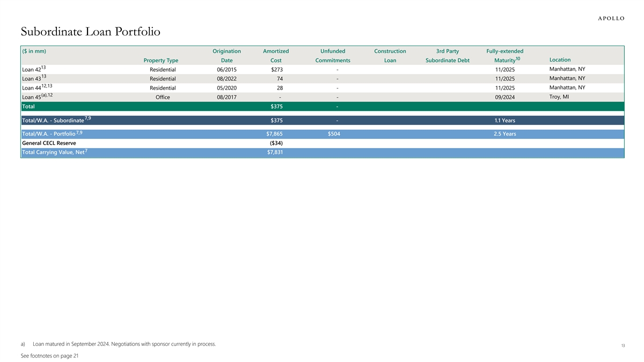The width and height of the screenshot is (644, 362).
Task: Select the $504 unfunded commitments value
Action: [x=333, y=134]
